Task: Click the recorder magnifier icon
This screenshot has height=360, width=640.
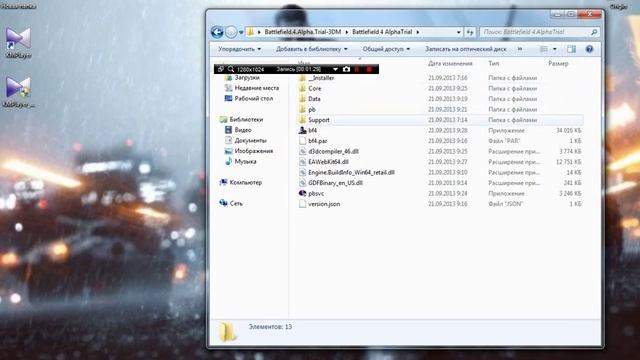Action: tap(231, 69)
